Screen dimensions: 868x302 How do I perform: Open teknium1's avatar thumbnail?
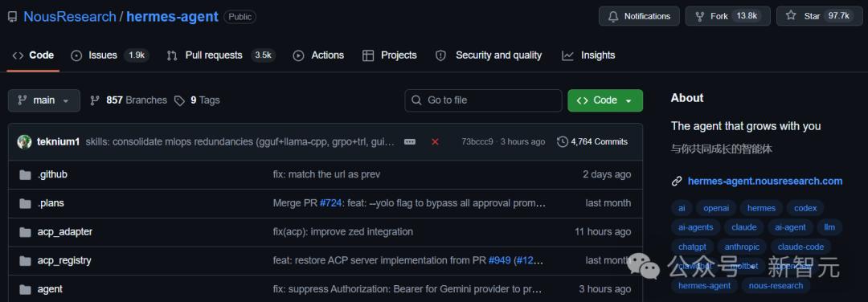[x=24, y=141]
